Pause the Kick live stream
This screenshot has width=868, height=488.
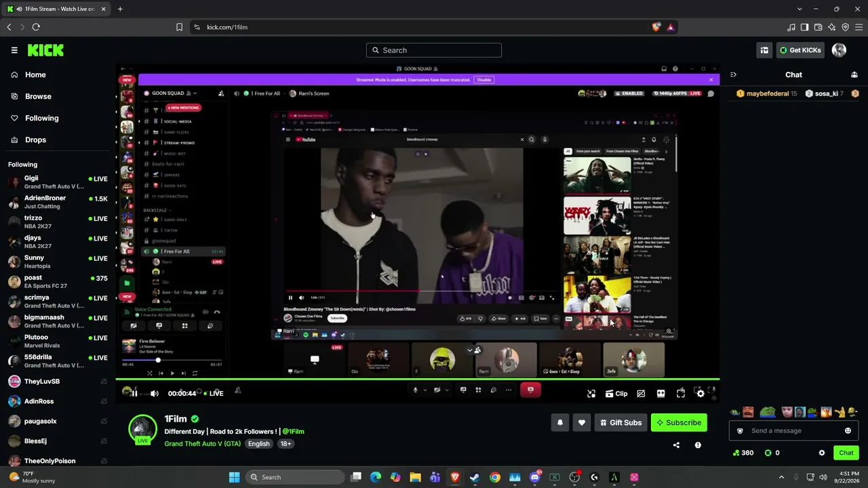point(134,393)
